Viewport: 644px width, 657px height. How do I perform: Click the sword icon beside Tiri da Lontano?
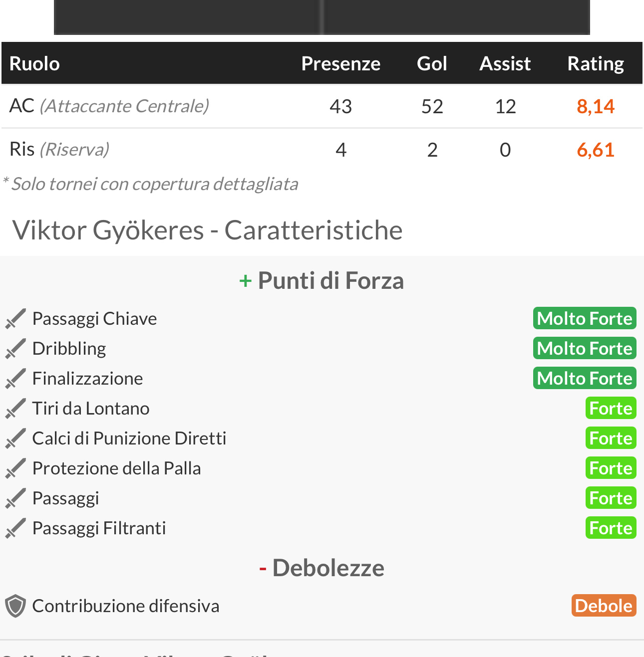click(15, 409)
